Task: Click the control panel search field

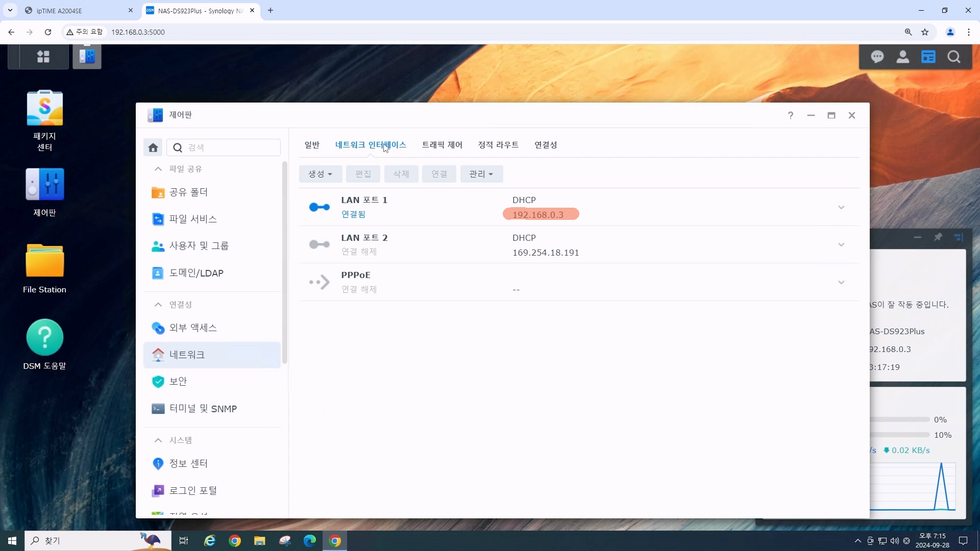Action: pos(230,147)
